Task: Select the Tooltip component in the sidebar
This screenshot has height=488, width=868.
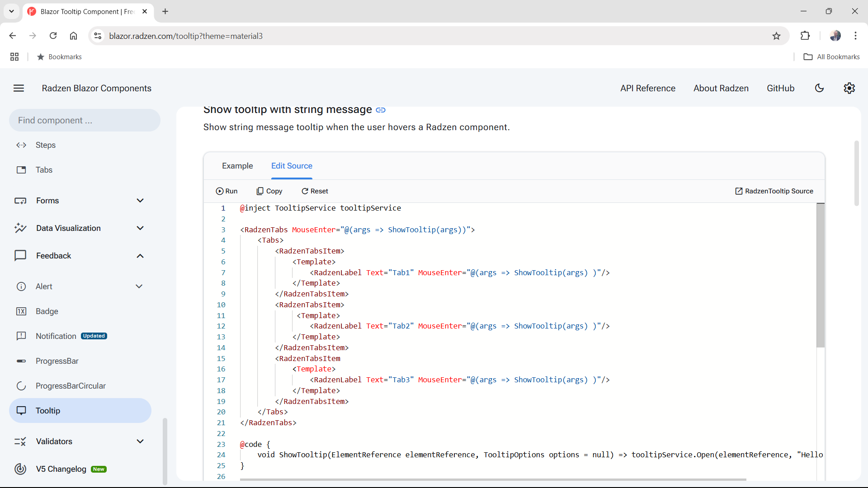Action: tap(48, 410)
